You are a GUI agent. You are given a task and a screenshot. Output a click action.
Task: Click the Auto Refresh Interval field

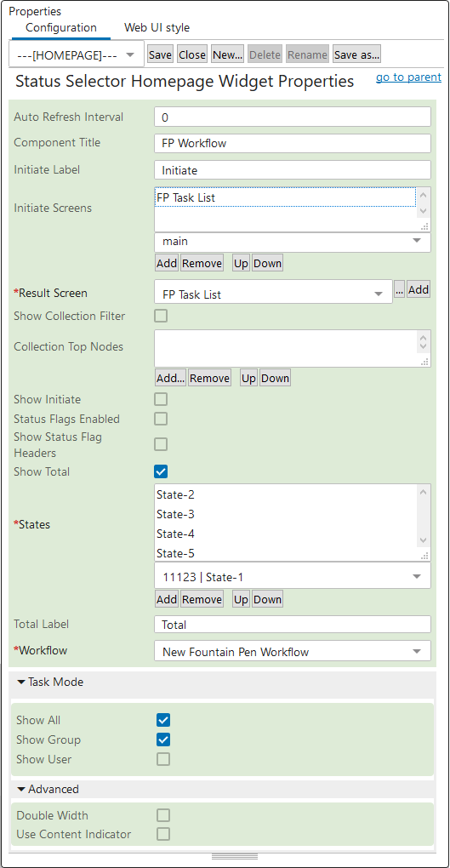pyautogui.click(x=293, y=117)
